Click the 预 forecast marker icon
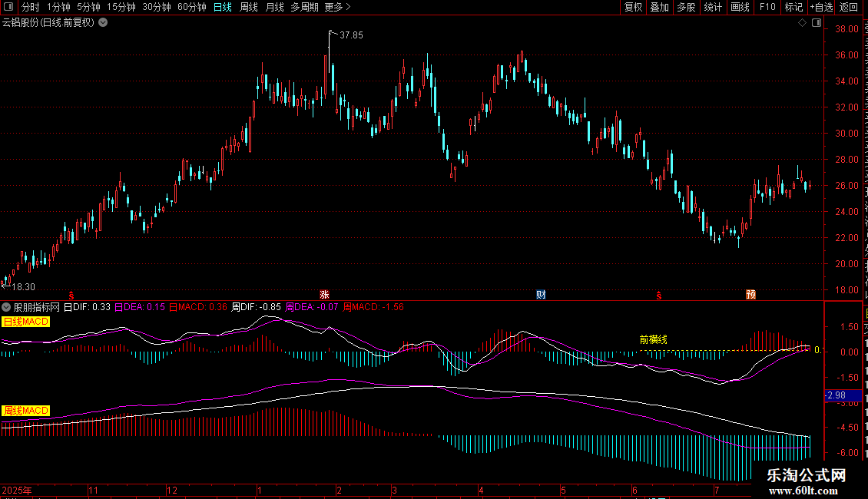Image resolution: width=868 pixels, height=499 pixels. tap(750, 294)
